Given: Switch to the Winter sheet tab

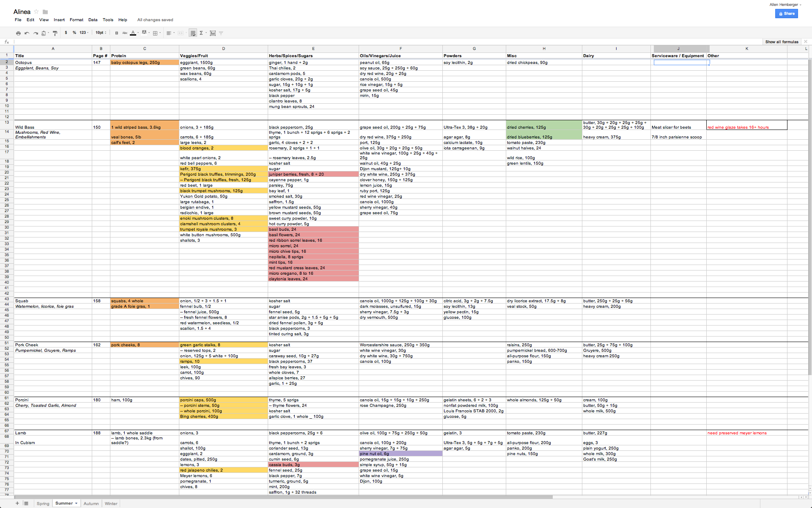Looking at the screenshot, I should pos(111,503).
